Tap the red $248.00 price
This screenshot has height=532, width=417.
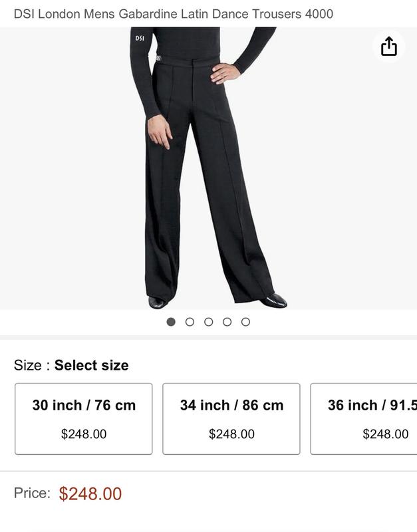[x=90, y=493]
